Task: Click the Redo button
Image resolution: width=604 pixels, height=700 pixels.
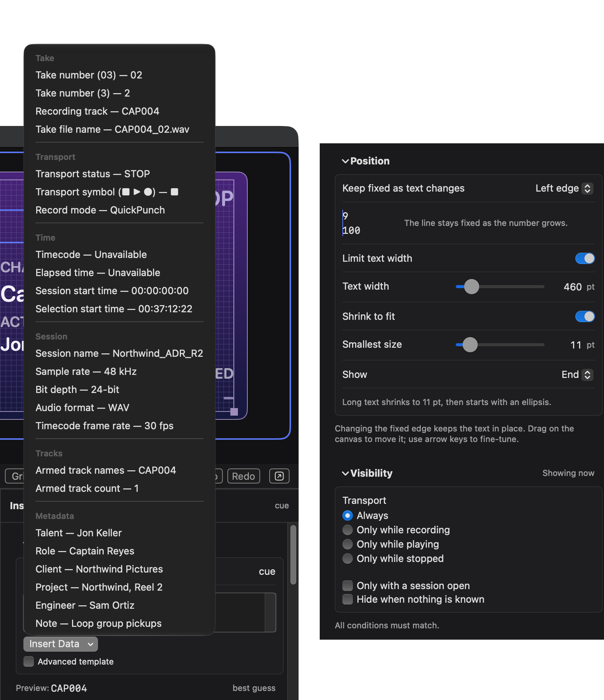Action: pos(244,476)
